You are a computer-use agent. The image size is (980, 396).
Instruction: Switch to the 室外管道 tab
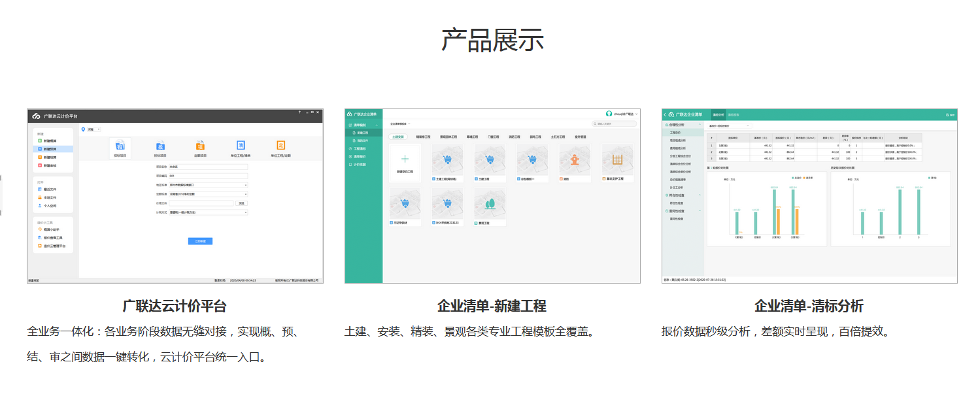point(581,137)
